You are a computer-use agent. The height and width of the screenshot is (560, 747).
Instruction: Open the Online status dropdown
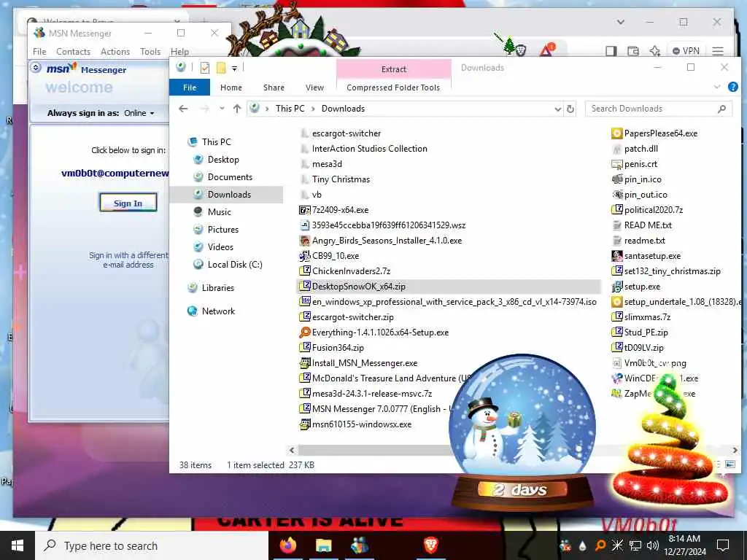coord(139,113)
